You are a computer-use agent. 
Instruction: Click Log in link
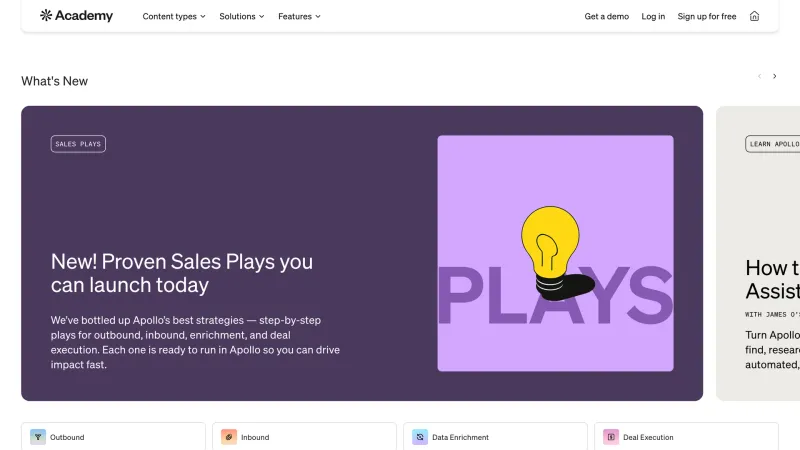coord(653,16)
